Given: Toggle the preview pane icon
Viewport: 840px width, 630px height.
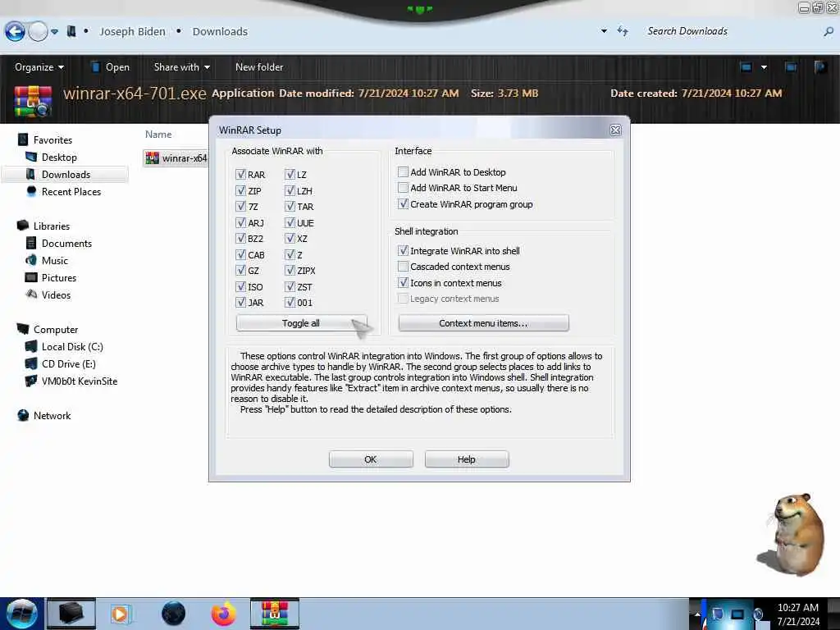Looking at the screenshot, I should pyautogui.click(x=790, y=67).
